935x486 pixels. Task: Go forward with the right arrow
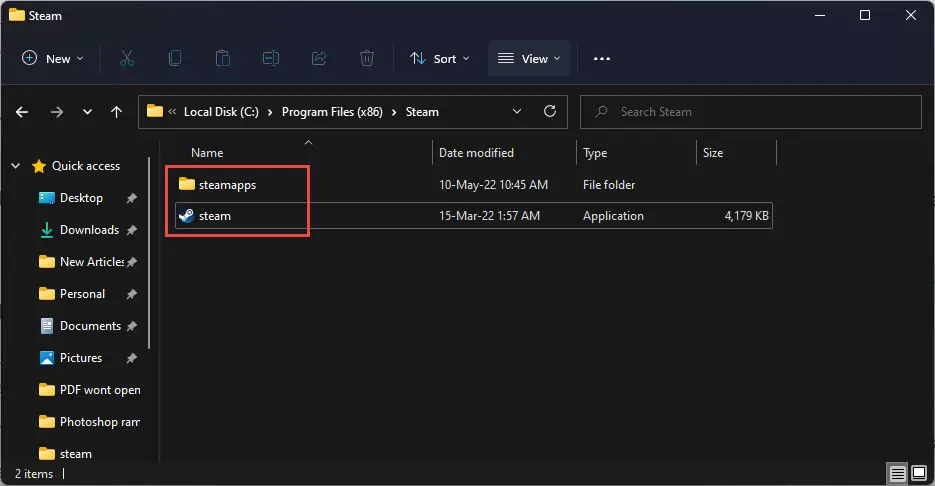pyautogui.click(x=57, y=112)
